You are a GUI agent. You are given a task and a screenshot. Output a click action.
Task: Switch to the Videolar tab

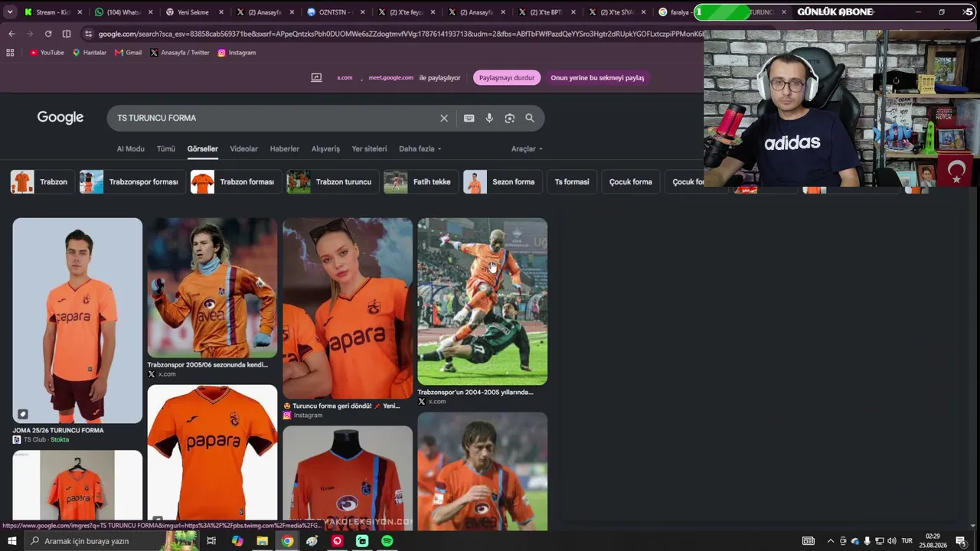(x=244, y=148)
